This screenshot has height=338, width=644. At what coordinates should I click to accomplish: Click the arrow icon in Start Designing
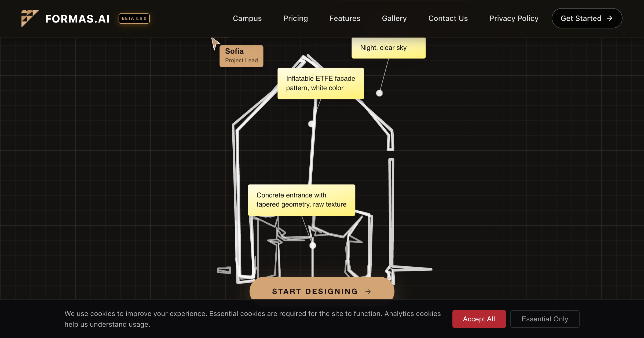(368, 291)
